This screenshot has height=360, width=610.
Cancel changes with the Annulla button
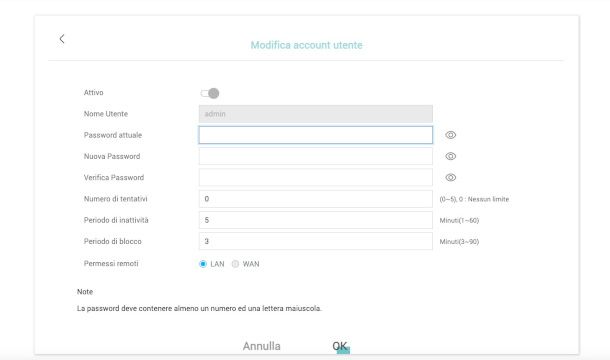point(261,346)
